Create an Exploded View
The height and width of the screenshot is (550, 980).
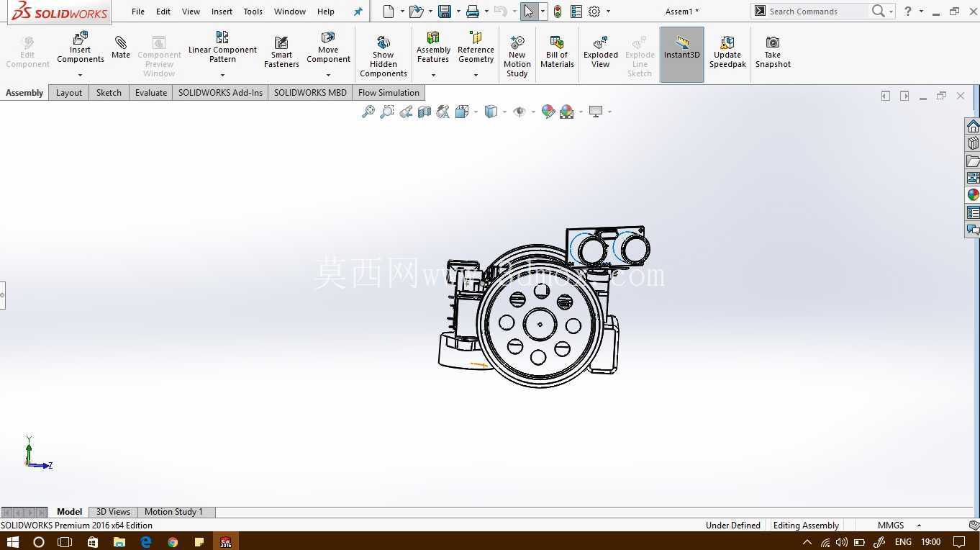[601, 52]
